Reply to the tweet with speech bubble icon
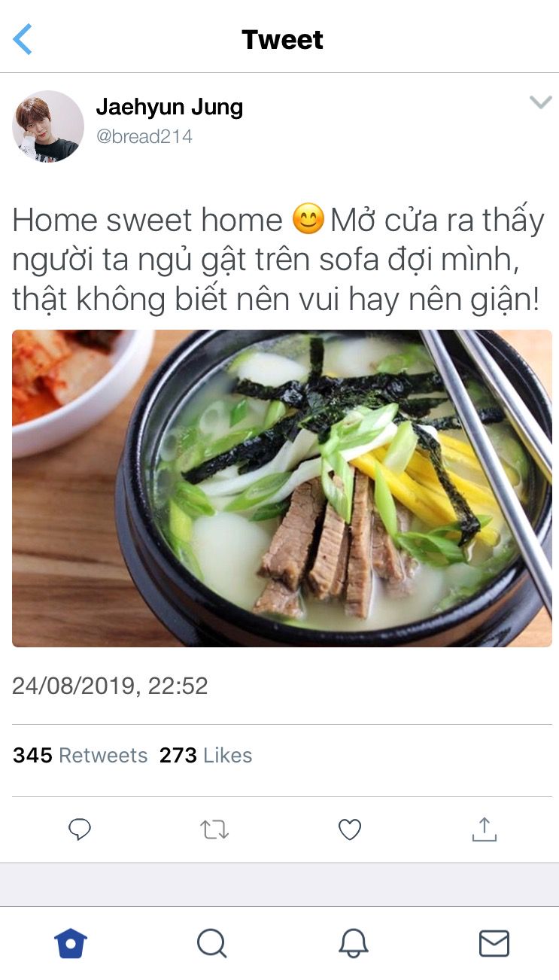Screen dimensions: 559x980 click(x=80, y=829)
